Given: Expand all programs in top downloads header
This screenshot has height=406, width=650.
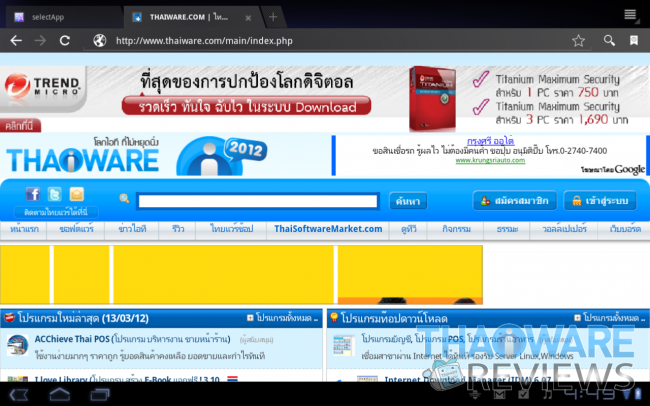Looking at the screenshot, I should pos(610,318).
